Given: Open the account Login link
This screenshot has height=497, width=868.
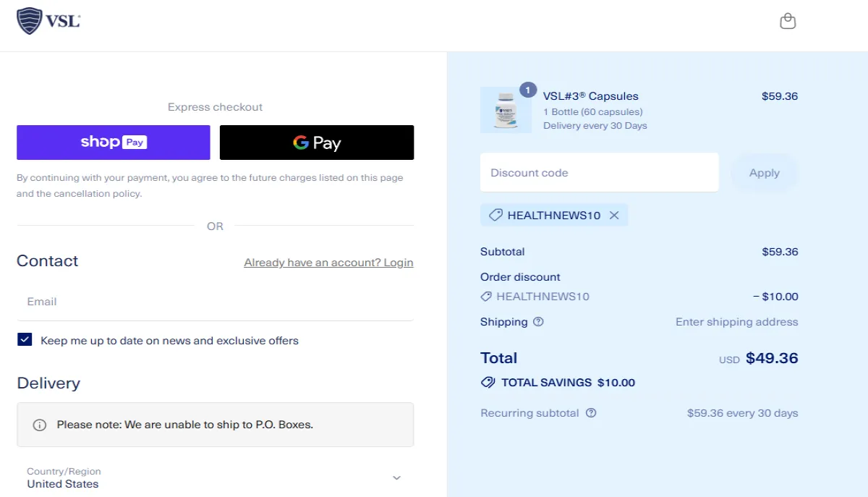Looking at the screenshot, I should click(x=328, y=262).
